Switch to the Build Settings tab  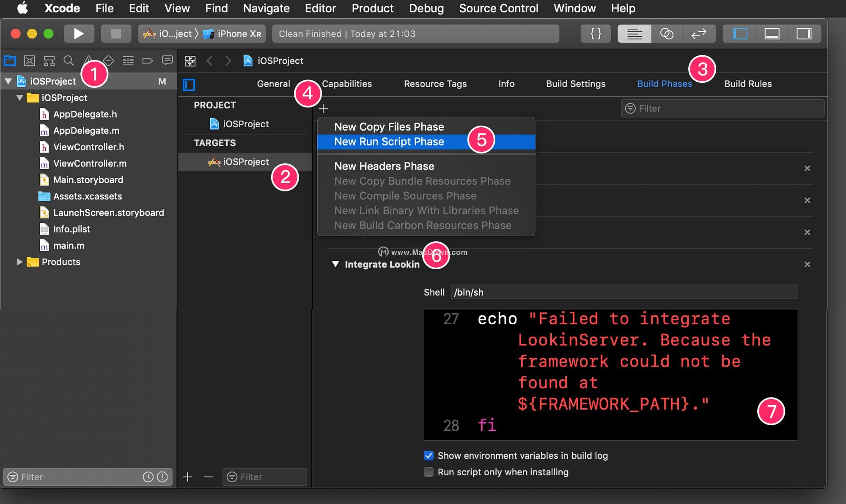pos(576,84)
